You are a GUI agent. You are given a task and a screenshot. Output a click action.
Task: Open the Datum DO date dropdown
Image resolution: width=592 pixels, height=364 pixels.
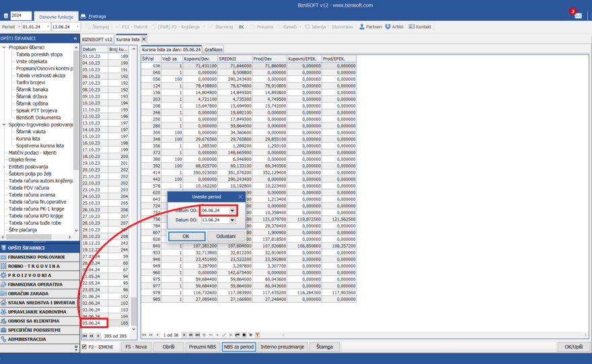tap(232, 221)
